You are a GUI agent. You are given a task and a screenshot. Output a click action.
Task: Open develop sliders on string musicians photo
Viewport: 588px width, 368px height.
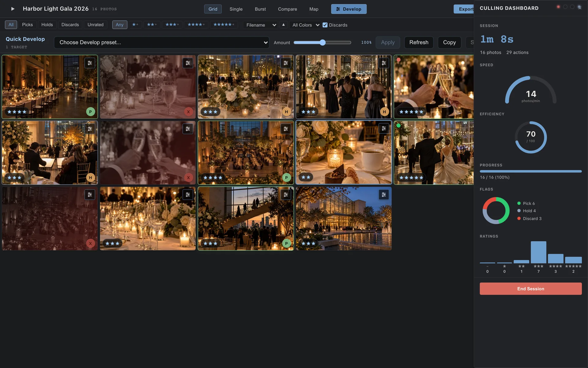pos(90,129)
